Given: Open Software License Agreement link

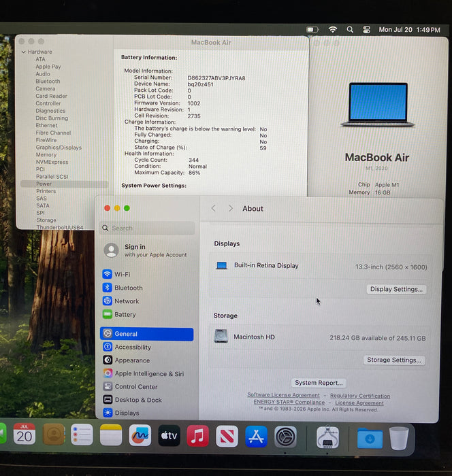Looking at the screenshot, I should click(283, 395).
